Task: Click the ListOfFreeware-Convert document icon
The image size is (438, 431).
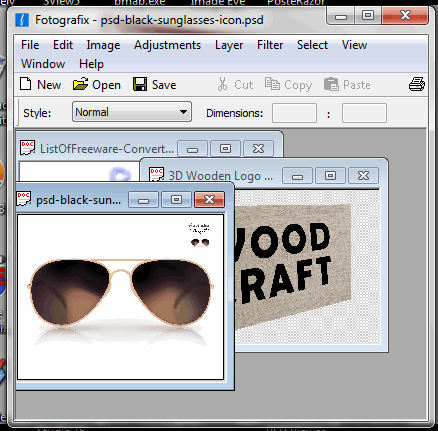Action: [x=27, y=148]
